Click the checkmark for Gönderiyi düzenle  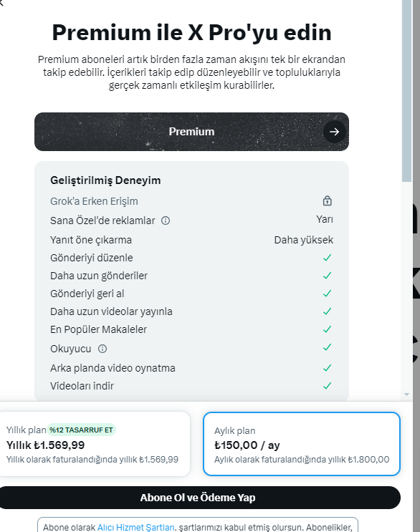coord(327,258)
